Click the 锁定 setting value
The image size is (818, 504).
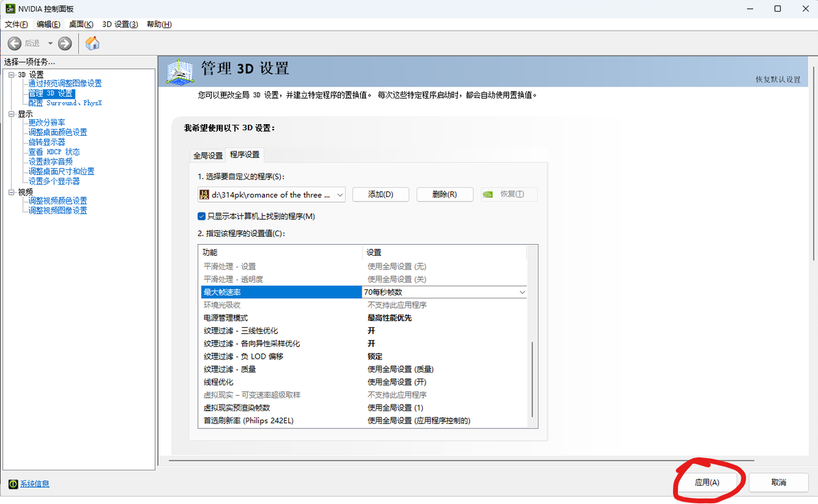375,357
